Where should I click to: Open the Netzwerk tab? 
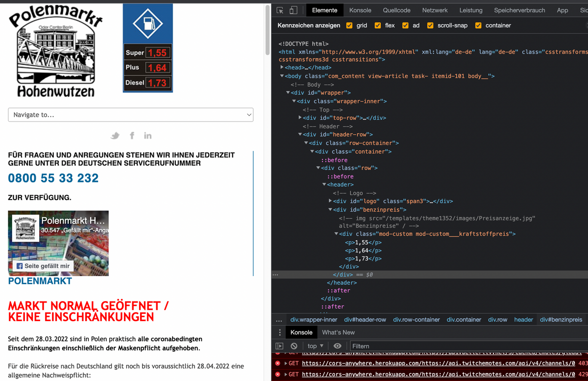[x=435, y=10]
